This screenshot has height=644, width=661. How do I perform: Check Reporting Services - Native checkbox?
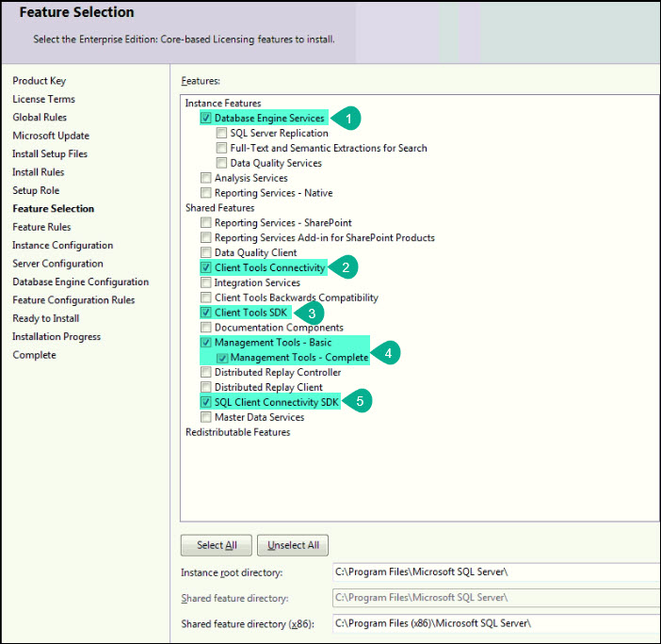click(x=205, y=193)
